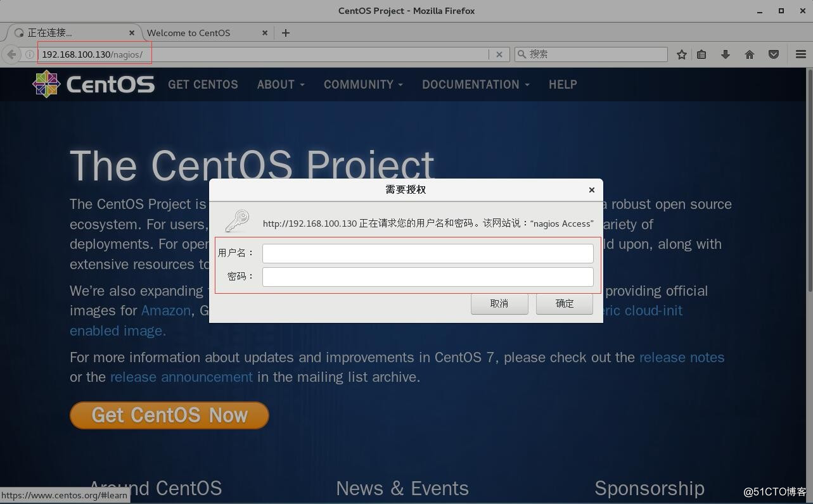Viewport: 813px width, 504px height.
Task: Focus the 用户名 username field
Action: (428, 253)
